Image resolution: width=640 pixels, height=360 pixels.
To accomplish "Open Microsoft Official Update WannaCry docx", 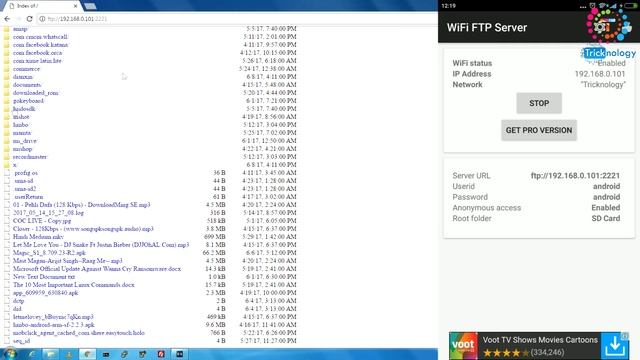I will click(97, 269).
